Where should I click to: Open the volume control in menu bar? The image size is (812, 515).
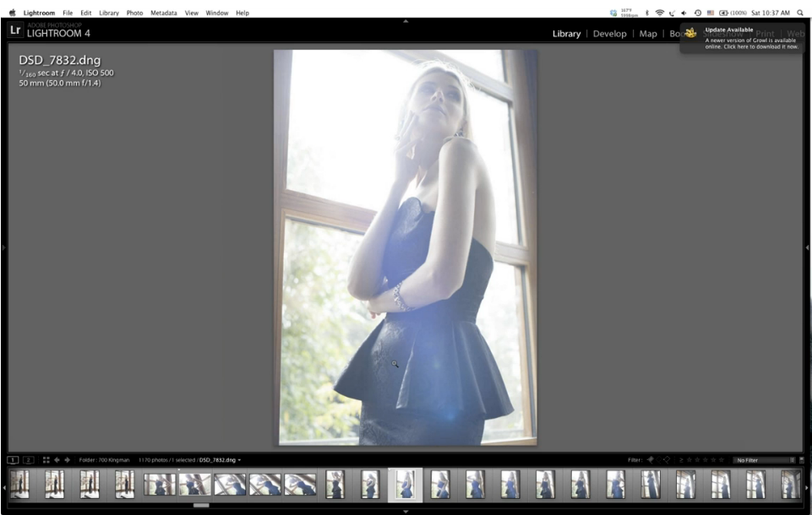pos(684,13)
